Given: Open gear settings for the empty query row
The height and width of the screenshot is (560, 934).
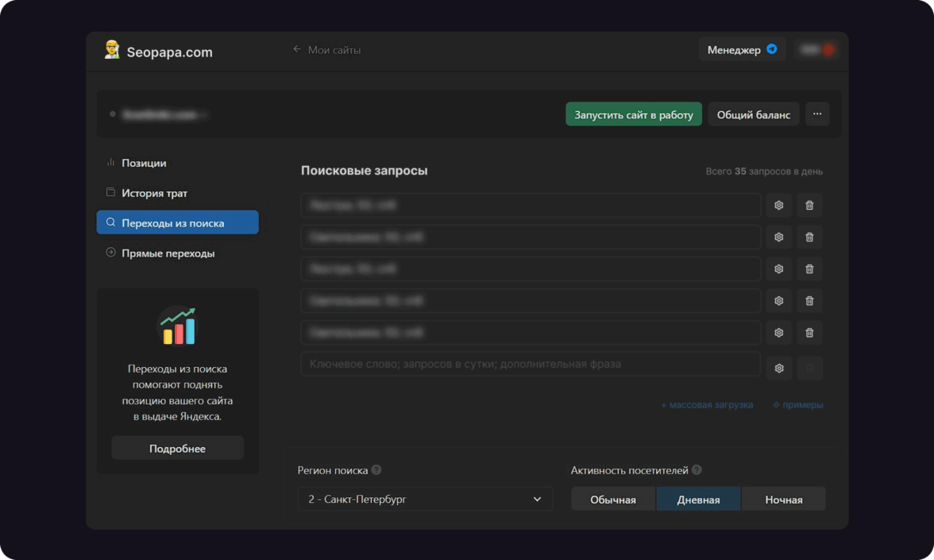Looking at the screenshot, I should [778, 369].
